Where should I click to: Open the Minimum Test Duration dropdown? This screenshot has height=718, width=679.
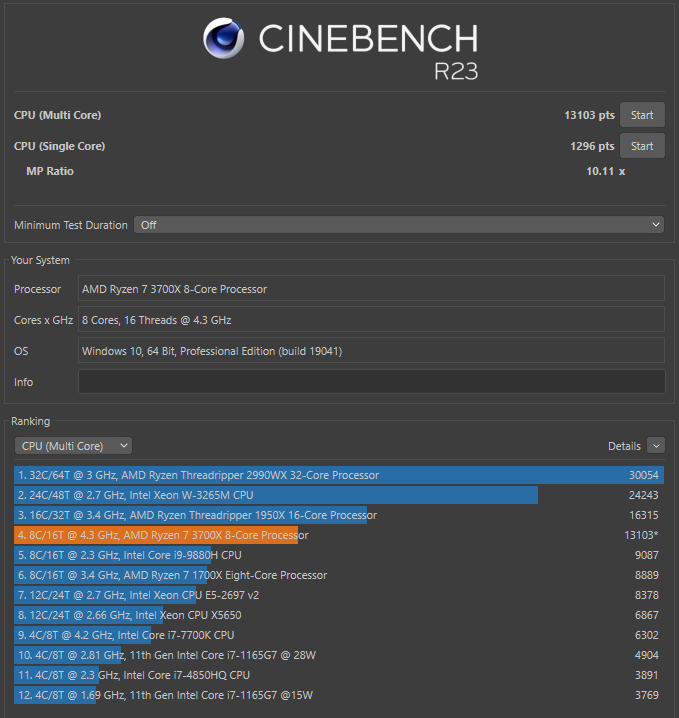pyautogui.click(x=399, y=225)
